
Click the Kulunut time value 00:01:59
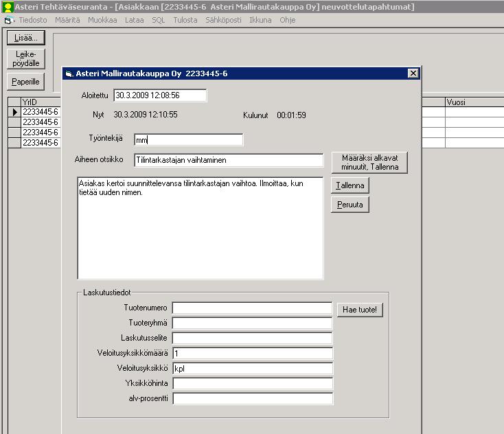291,115
